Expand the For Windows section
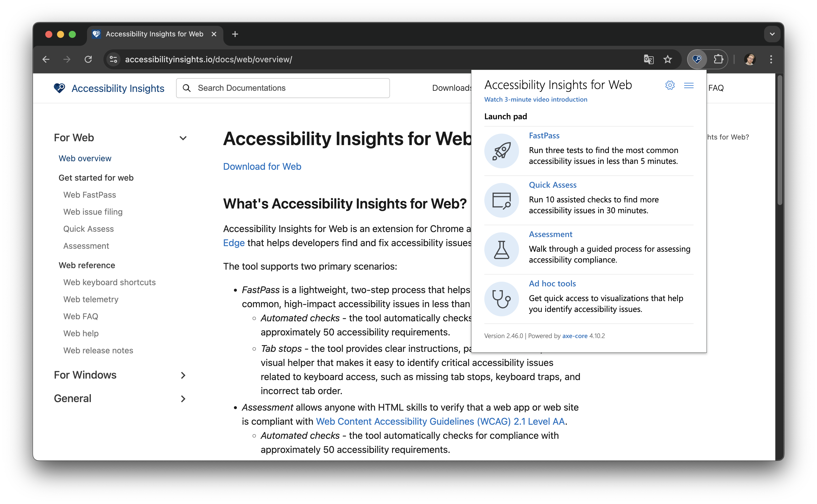817x504 pixels. click(183, 375)
